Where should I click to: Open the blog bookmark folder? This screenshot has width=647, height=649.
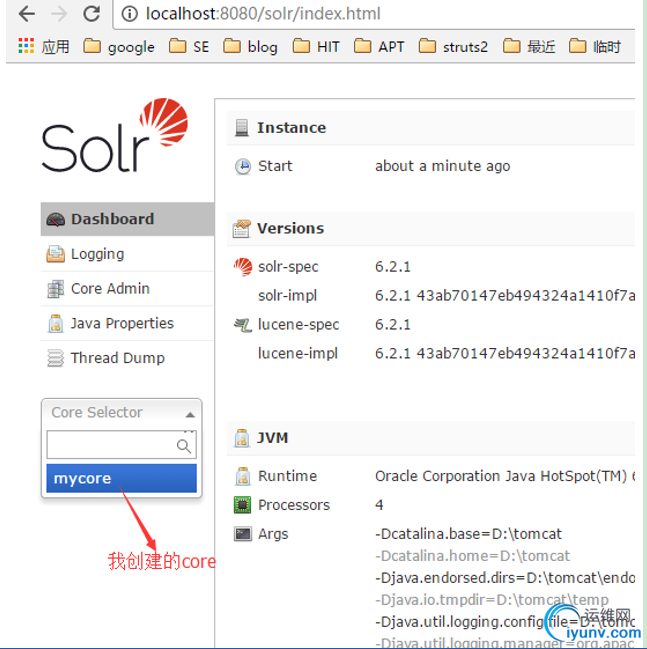[250, 46]
